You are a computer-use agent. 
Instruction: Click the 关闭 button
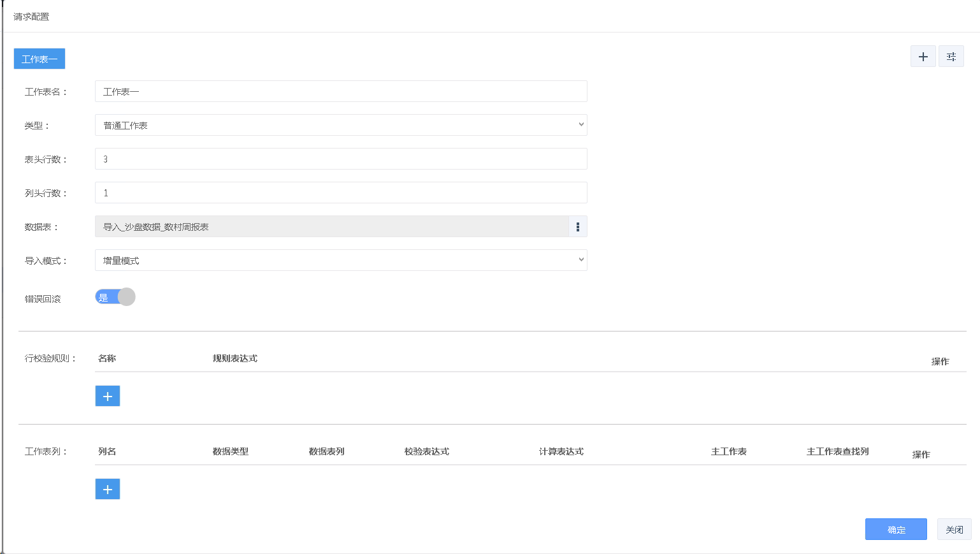point(954,530)
